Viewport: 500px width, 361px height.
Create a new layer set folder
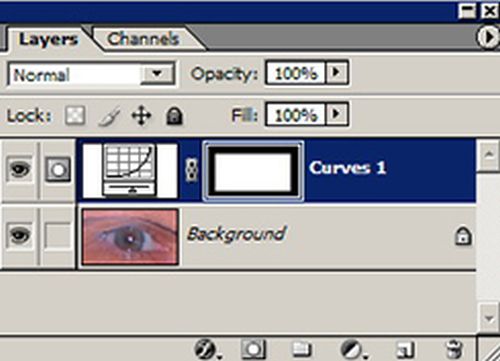point(302,350)
